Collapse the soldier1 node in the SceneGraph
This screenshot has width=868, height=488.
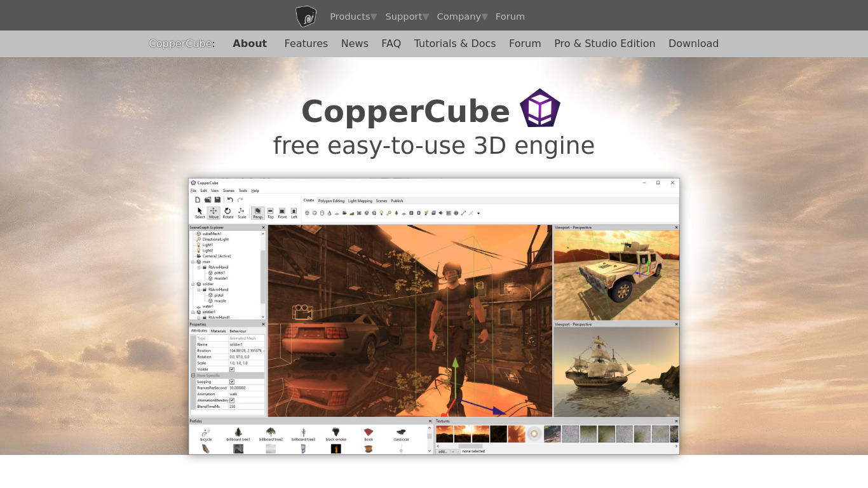pos(193,312)
